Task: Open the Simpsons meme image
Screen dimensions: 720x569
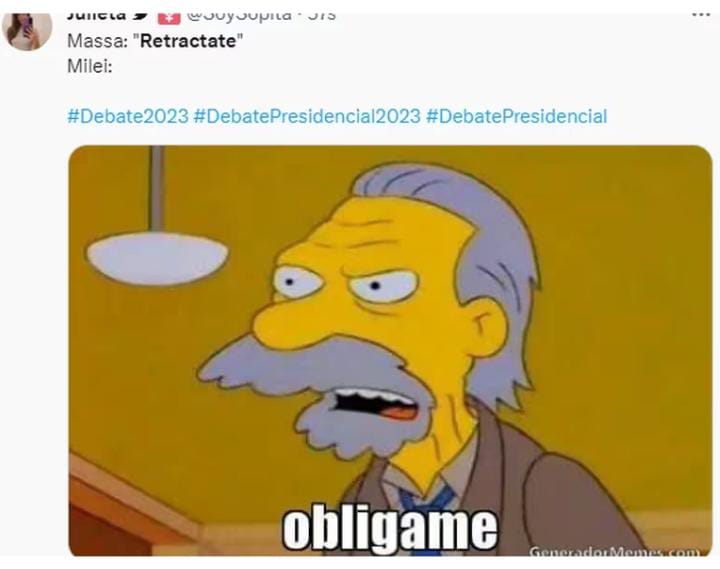Action: [x=390, y=350]
